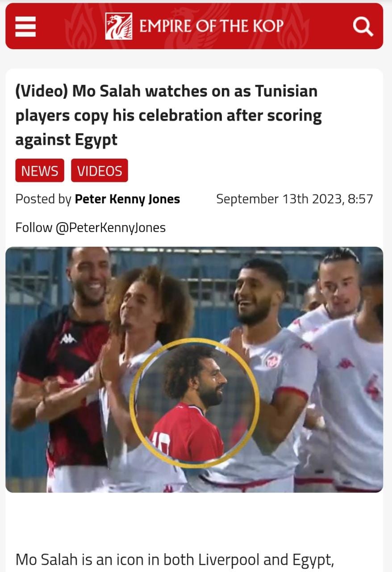Click the September 13th 2023 post date
Image resolution: width=392 pixels, height=572 pixels.
point(294,199)
